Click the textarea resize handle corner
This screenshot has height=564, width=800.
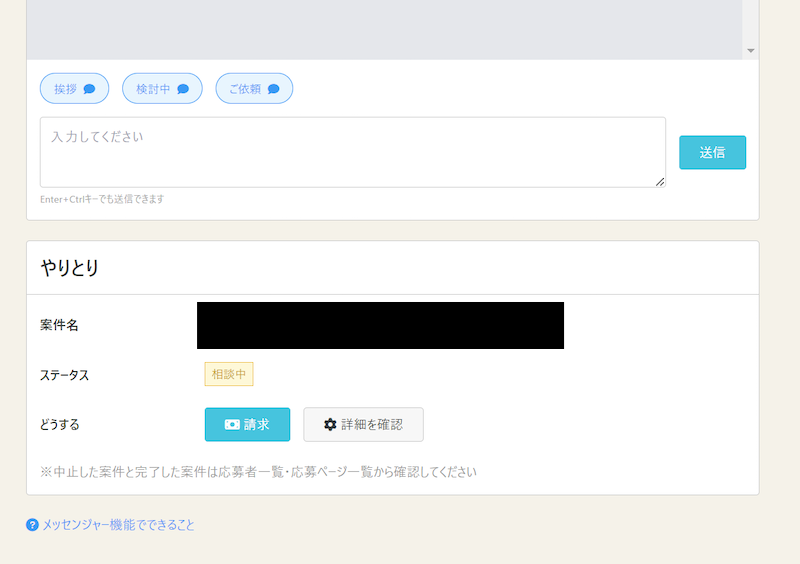click(x=660, y=182)
